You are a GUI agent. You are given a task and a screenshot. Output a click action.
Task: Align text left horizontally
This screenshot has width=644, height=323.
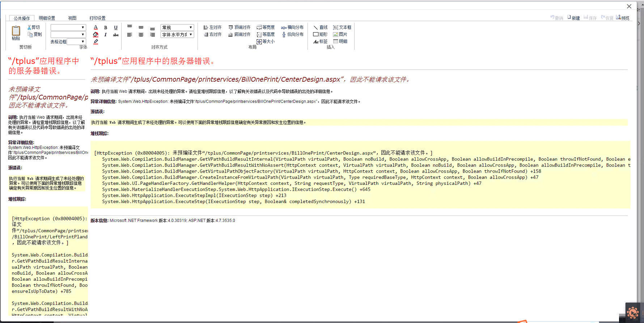coord(130,35)
